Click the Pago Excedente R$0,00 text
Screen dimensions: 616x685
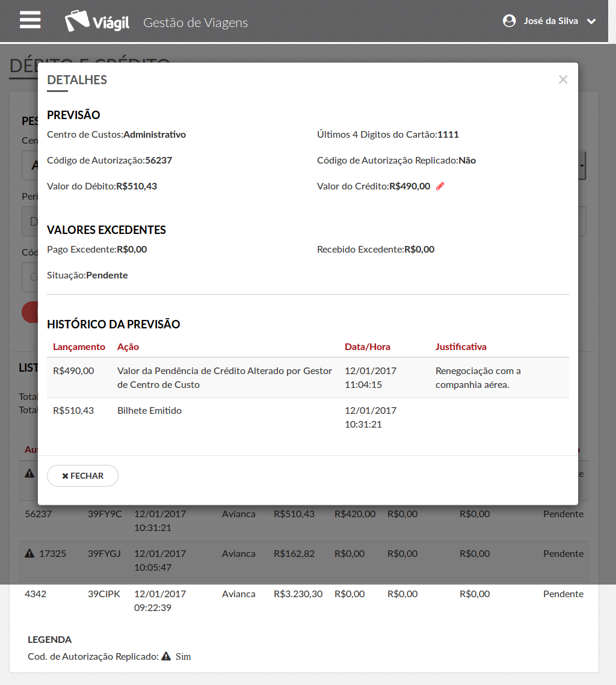(x=97, y=250)
